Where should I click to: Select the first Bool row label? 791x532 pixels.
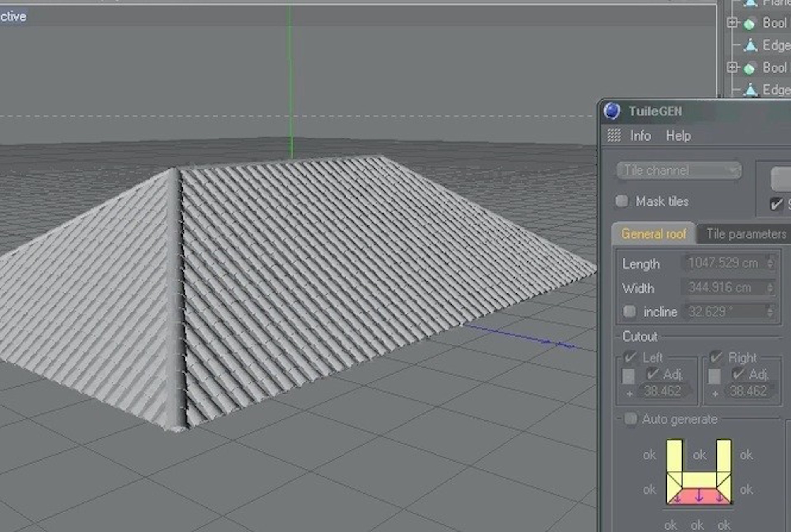775,23
